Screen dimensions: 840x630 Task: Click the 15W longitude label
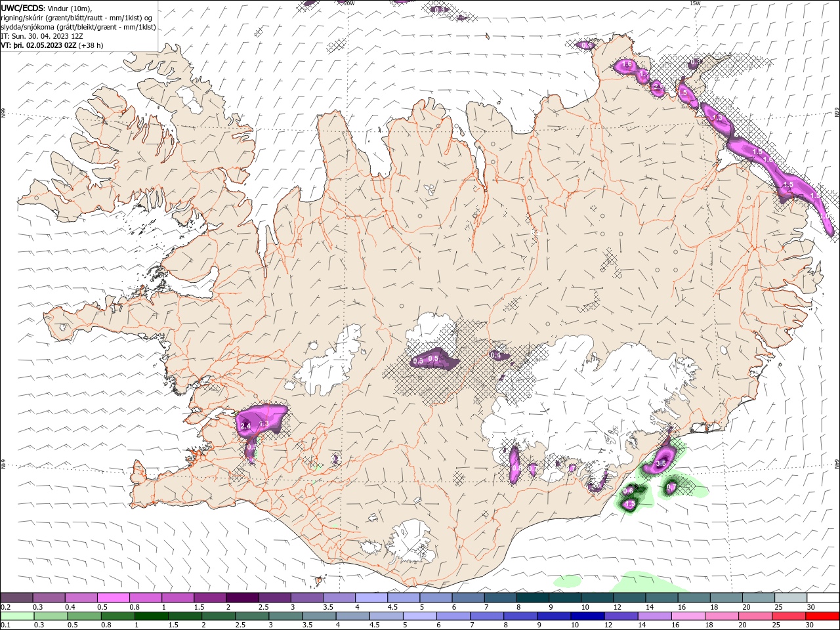pyautogui.click(x=696, y=3)
